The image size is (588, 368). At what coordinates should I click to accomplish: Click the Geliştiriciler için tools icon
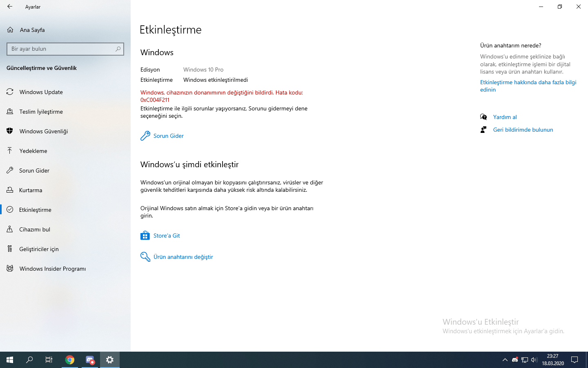(10, 249)
